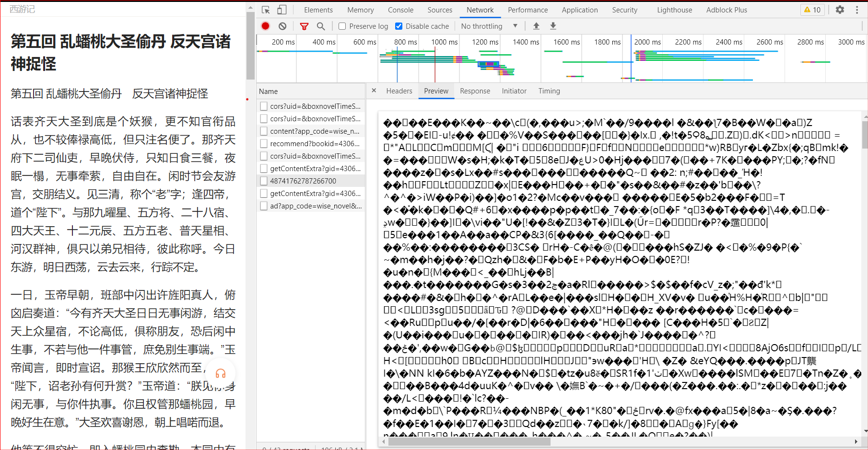The width and height of the screenshot is (868, 450).
Task: Select request 48741762787266700
Action: click(311, 181)
